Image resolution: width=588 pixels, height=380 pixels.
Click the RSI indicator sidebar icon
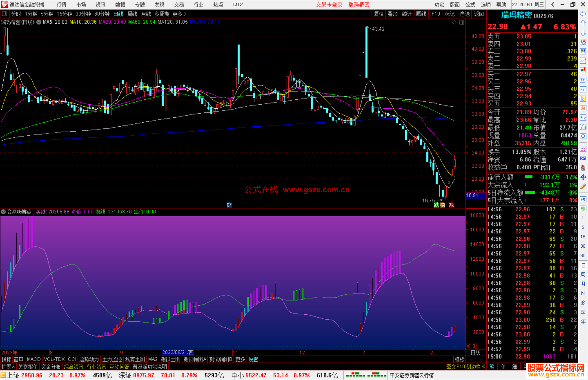click(x=583, y=158)
